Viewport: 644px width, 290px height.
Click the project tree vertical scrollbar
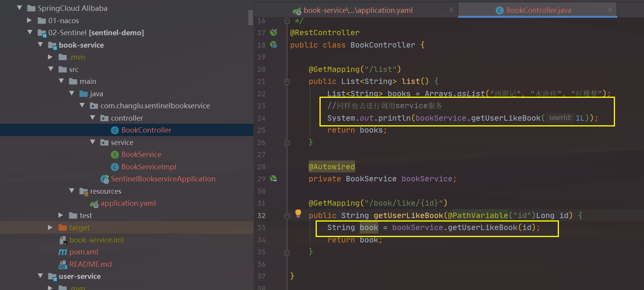click(250, 17)
